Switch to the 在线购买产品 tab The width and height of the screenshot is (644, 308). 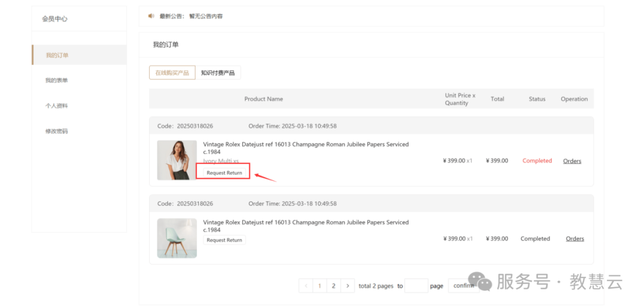pyautogui.click(x=172, y=73)
